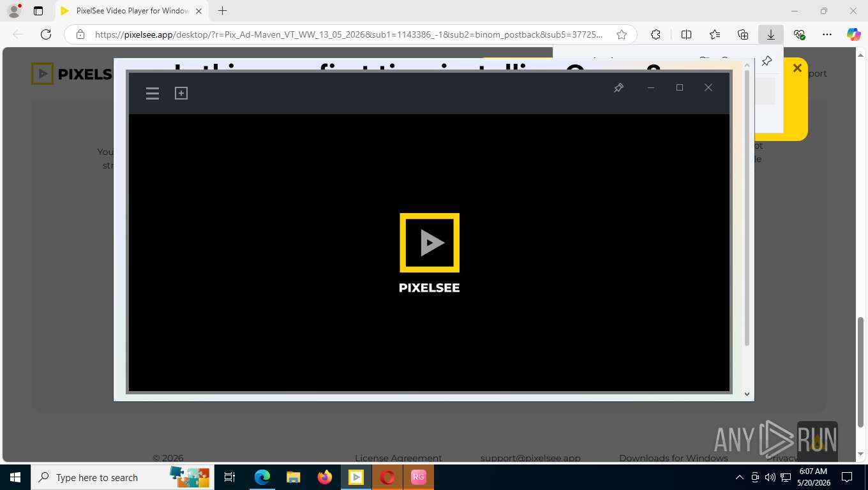Click the PIXELSEE logo on the webpage
The image size is (868, 490).
point(71,74)
